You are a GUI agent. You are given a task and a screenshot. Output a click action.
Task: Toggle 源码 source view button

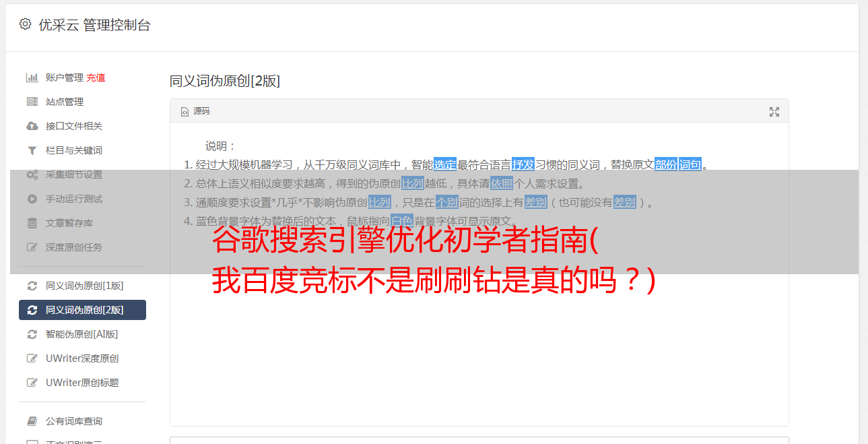195,111
